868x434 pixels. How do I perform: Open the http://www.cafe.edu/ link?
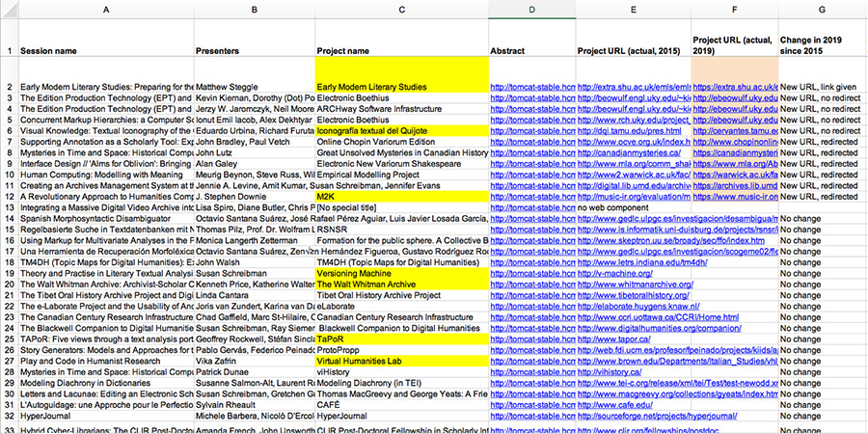click(615, 405)
